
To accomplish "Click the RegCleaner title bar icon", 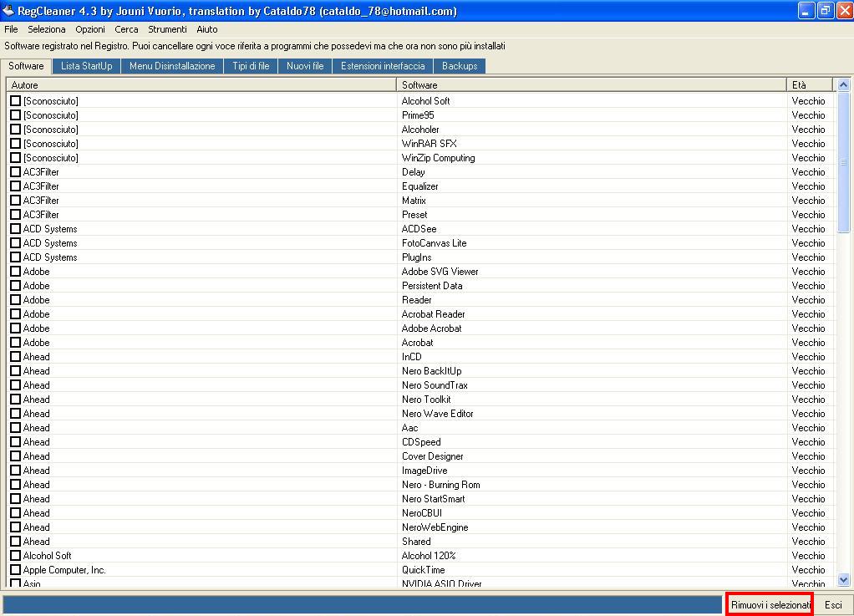I will tap(8, 10).
